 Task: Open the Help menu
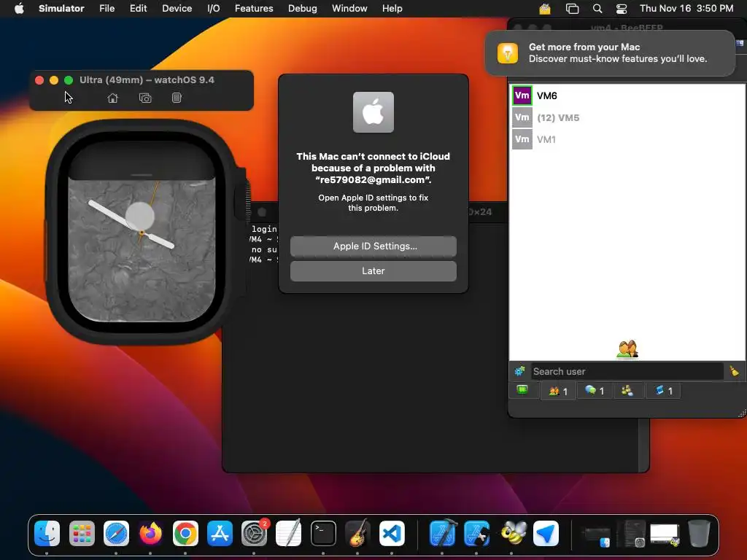392,9
